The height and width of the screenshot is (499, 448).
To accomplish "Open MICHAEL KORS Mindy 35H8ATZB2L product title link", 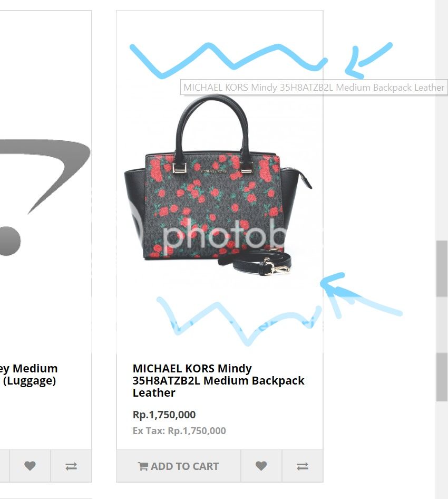I will click(218, 381).
